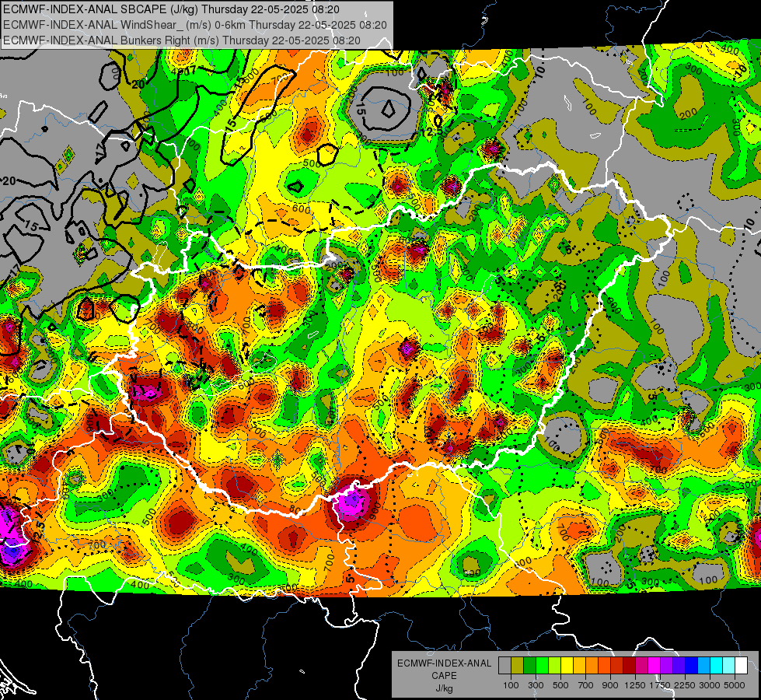Click the legend value 2250
761x700 pixels.
[685, 685]
